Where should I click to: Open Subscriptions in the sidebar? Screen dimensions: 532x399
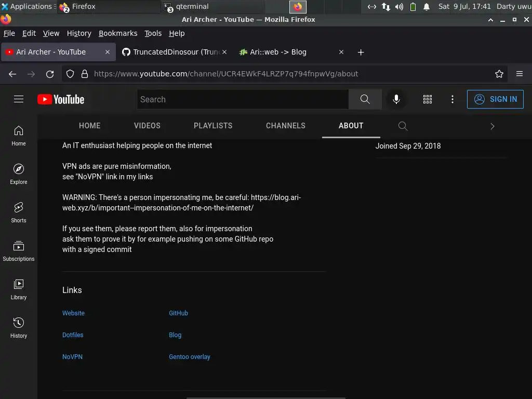(19, 251)
